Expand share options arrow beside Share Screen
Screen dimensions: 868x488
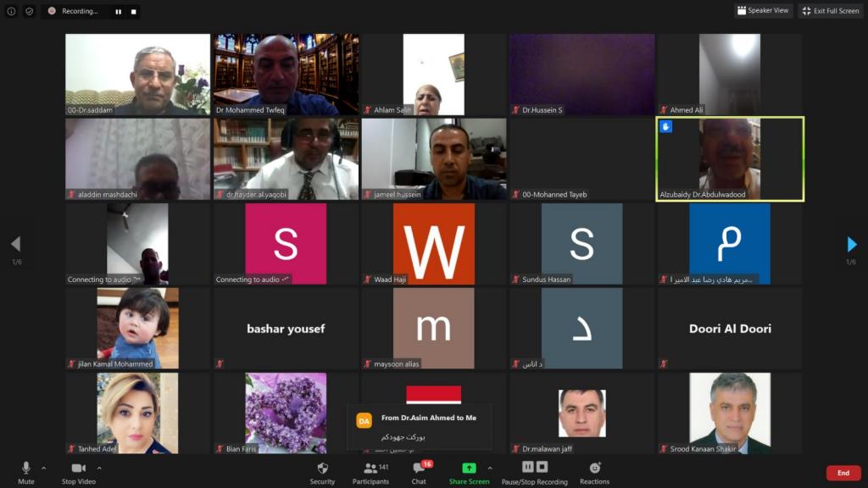click(490, 468)
